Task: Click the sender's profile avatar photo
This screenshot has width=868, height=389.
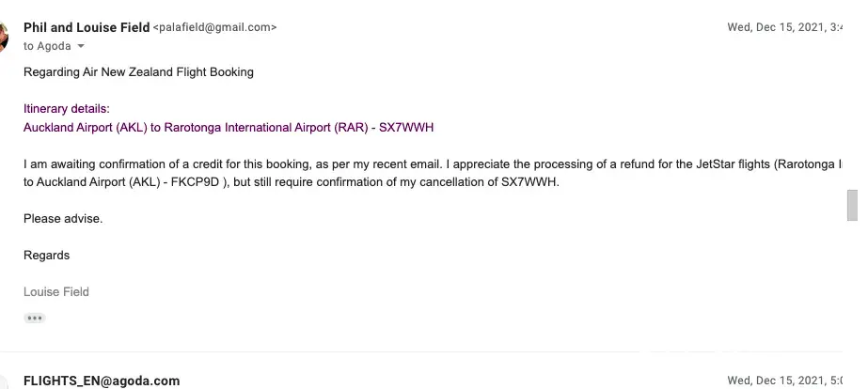Action: click(x=3, y=36)
